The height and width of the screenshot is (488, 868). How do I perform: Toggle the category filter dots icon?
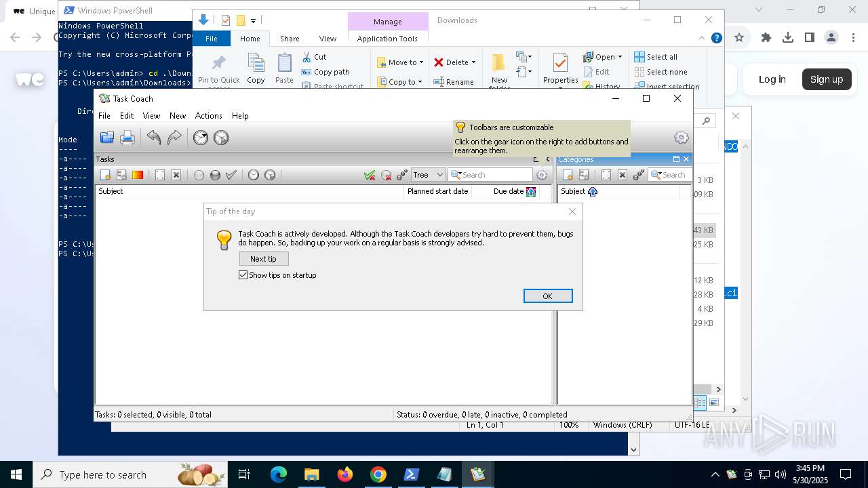(x=639, y=175)
